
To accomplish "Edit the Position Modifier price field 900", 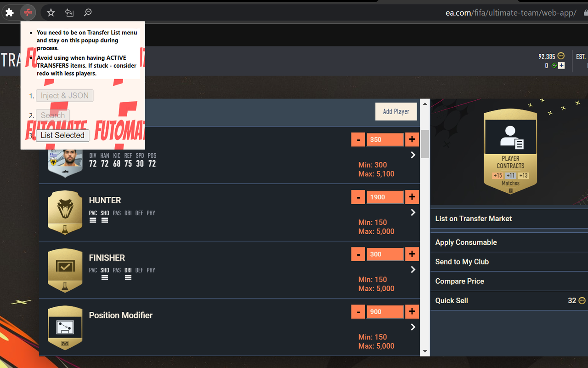I will 385,311.
